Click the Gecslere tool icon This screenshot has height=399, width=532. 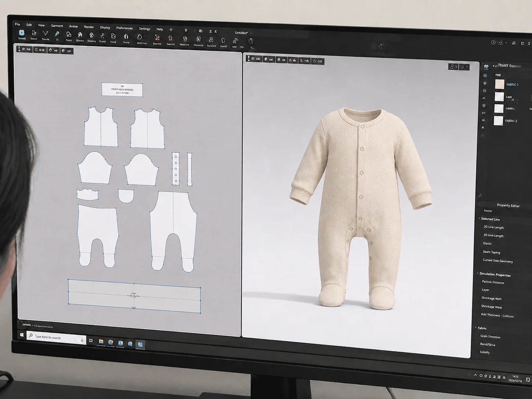[x=211, y=40]
